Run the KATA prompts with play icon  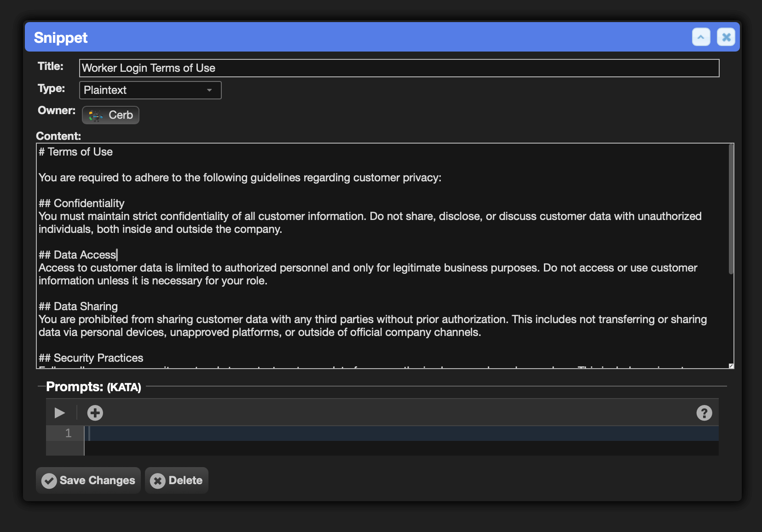(59, 413)
